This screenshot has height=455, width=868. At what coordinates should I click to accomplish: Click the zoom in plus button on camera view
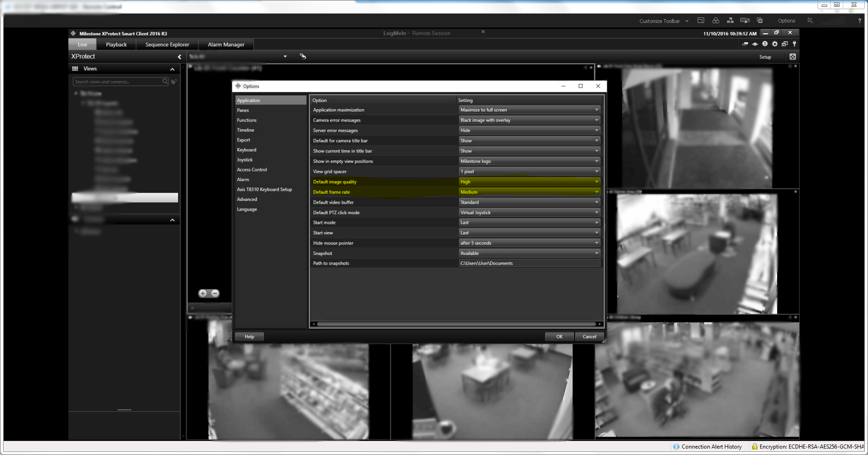click(203, 294)
